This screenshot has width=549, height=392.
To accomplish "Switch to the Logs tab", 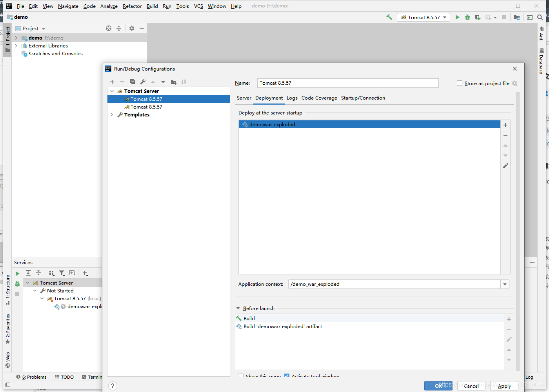I will click(x=292, y=98).
